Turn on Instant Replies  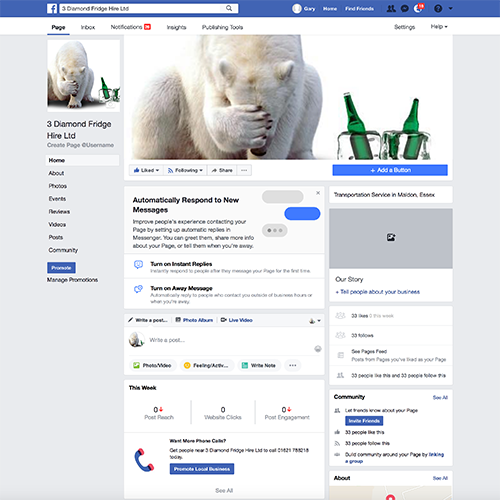coord(224,267)
